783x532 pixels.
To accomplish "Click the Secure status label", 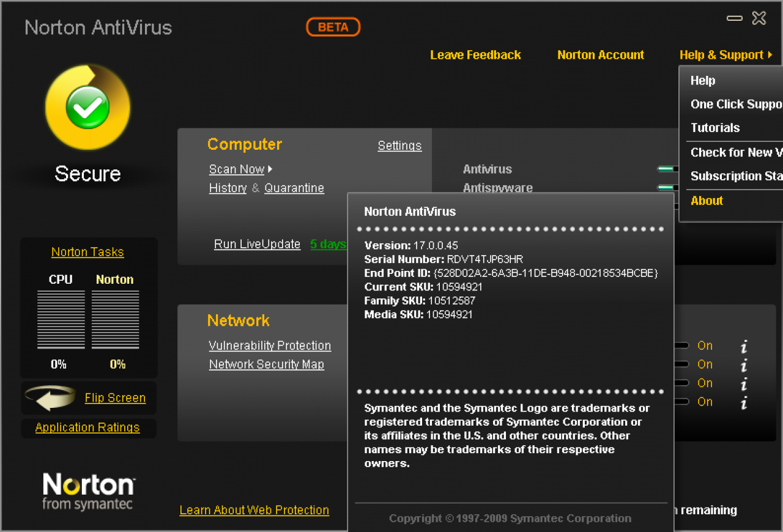I will [87, 174].
